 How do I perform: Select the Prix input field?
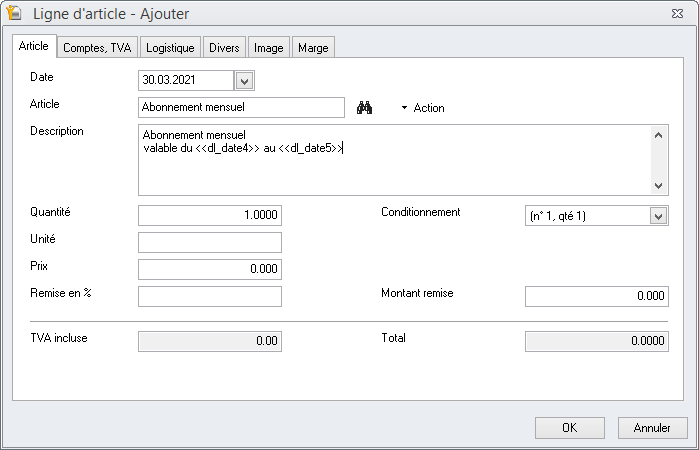point(210,270)
